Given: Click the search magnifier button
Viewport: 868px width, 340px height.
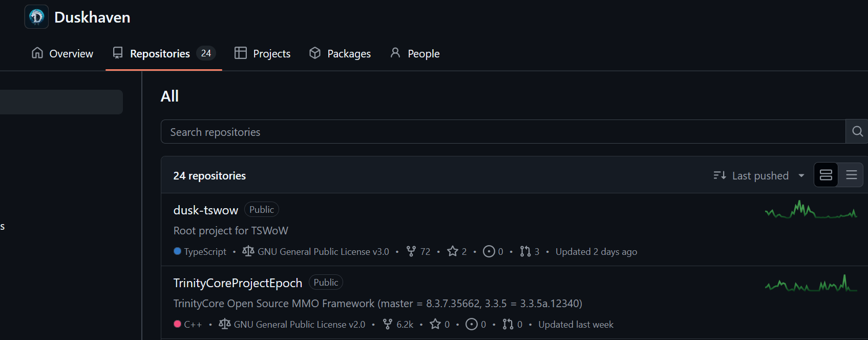Looking at the screenshot, I should pyautogui.click(x=857, y=132).
